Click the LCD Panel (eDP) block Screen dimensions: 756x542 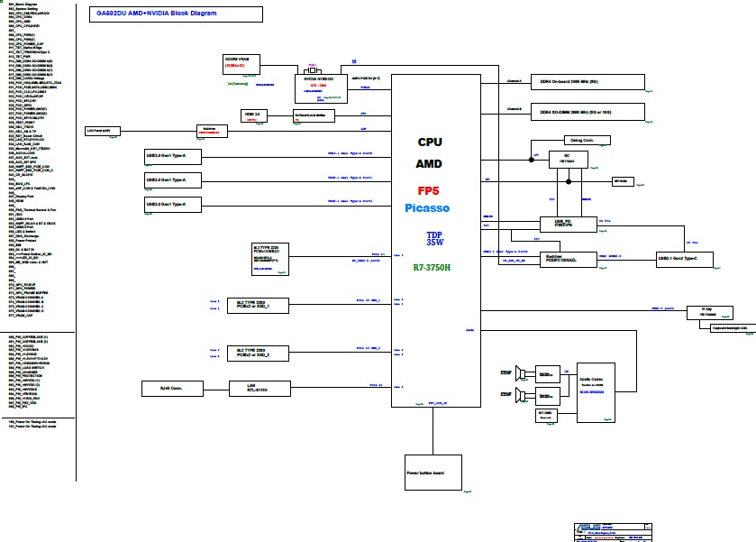point(102,132)
